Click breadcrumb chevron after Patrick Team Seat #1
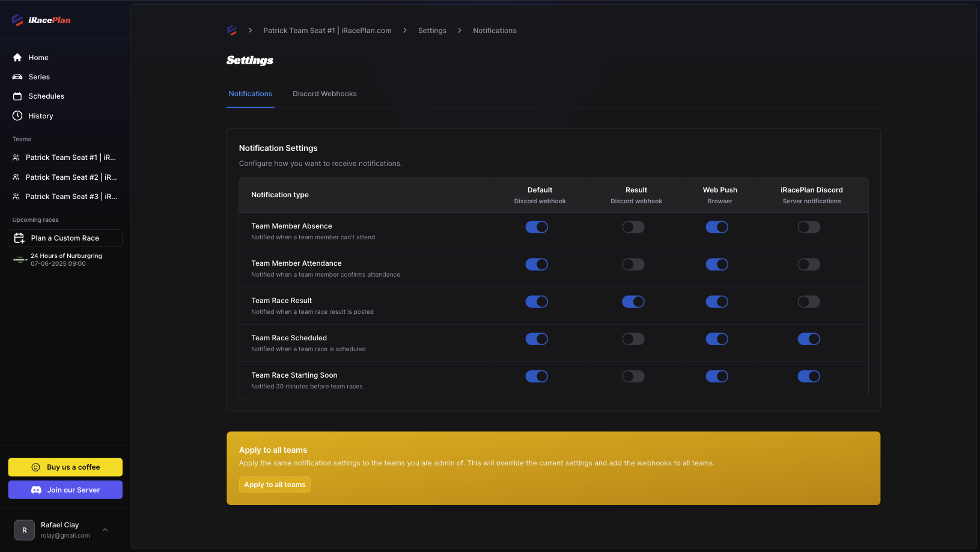980x552 pixels. [x=405, y=30]
